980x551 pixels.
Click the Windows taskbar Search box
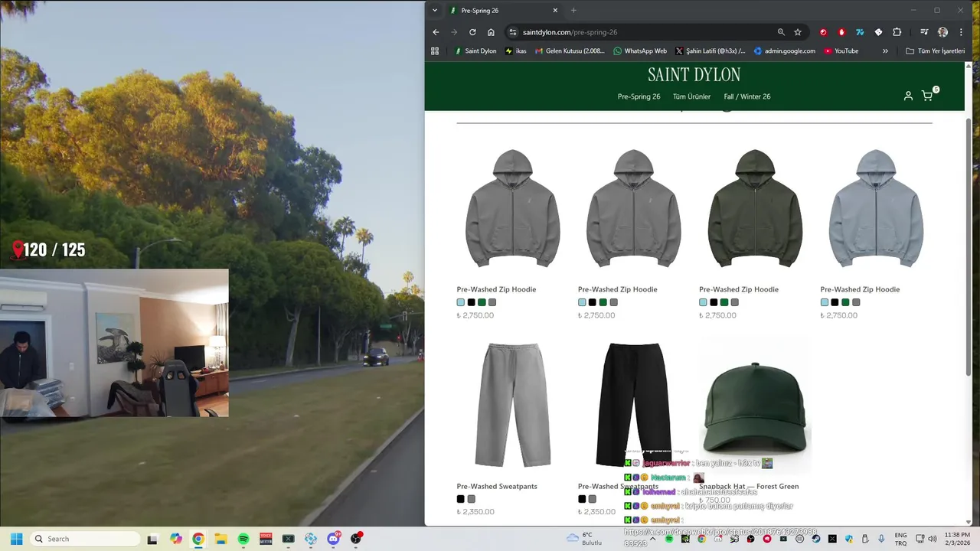[84, 539]
